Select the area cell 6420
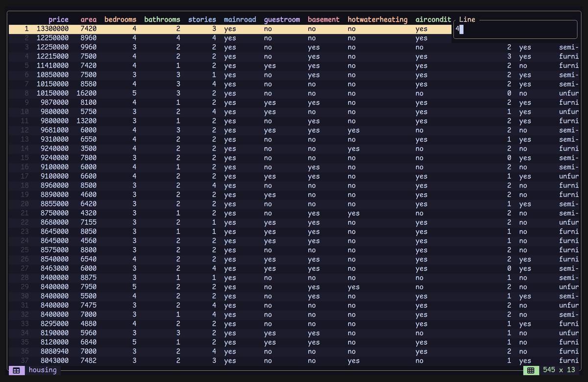Screen dimensions: 588x382 click(89, 204)
